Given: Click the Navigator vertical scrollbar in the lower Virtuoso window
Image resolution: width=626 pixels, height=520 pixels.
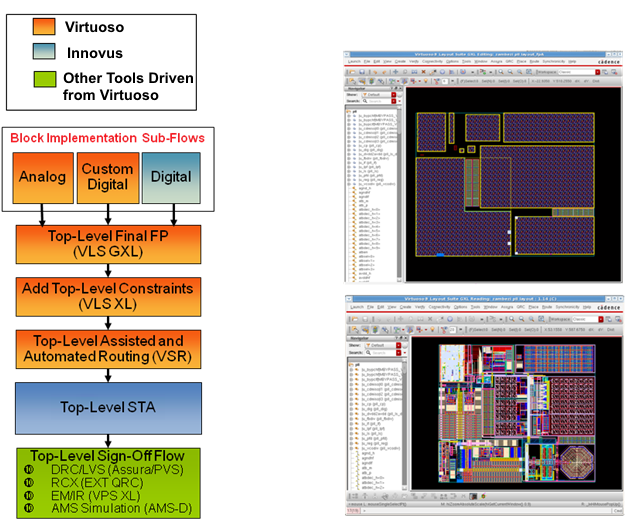Looking at the screenshot, I should (404, 425).
